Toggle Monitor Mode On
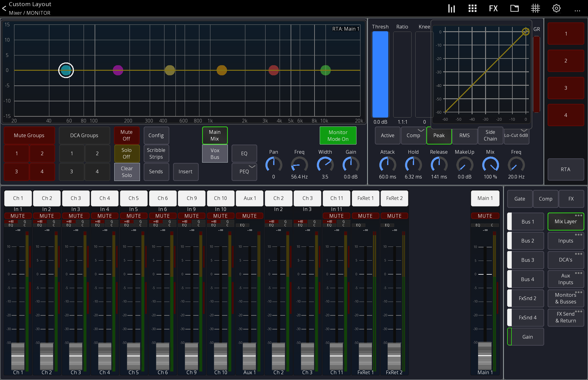Screen dimensions: 588x380 pyautogui.click(x=338, y=135)
